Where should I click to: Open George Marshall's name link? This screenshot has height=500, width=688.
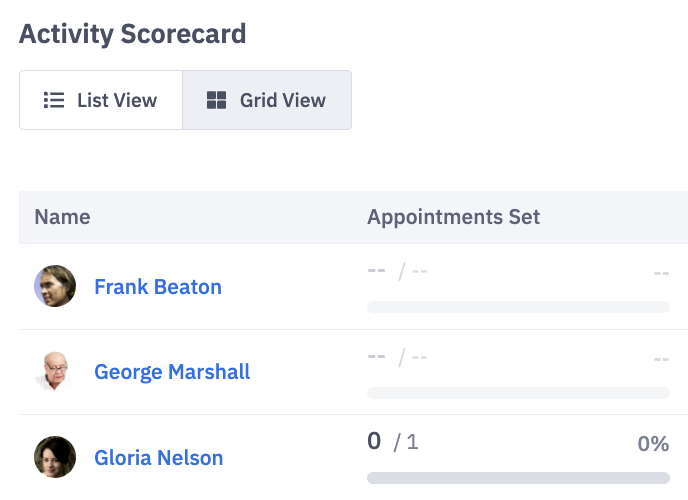[172, 372]
